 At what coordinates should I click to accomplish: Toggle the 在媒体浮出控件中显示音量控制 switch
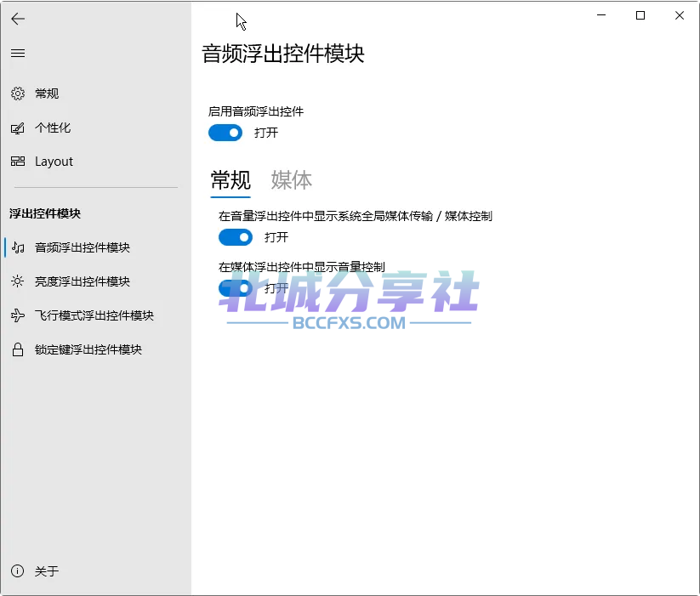click(236, 288)
